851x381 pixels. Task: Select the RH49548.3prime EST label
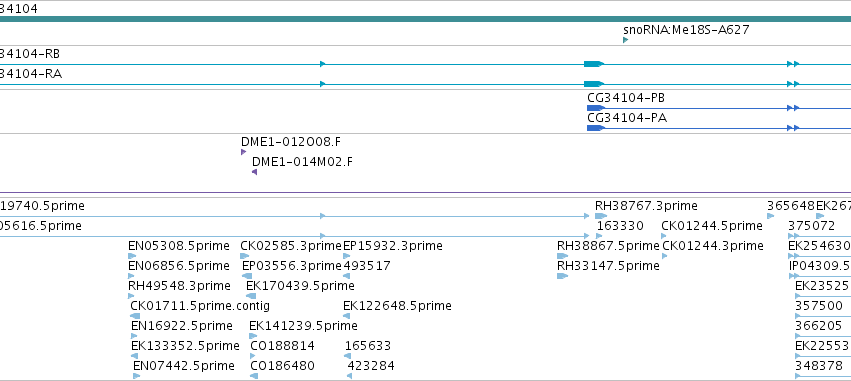coord(179,285)
